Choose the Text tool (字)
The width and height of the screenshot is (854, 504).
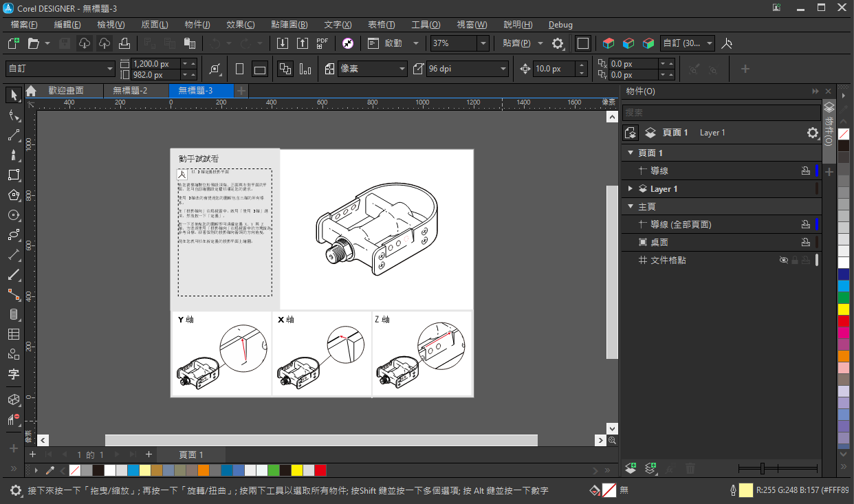(x=13, y=374)
